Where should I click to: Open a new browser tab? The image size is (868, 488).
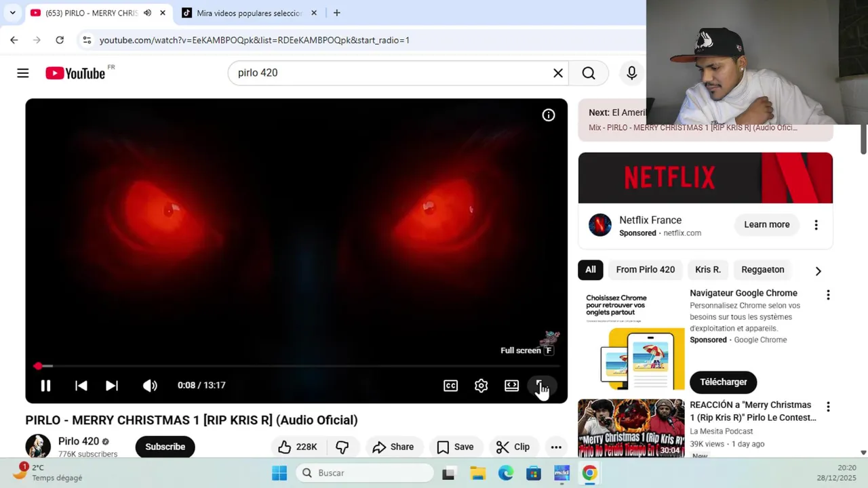coord(337,13)
